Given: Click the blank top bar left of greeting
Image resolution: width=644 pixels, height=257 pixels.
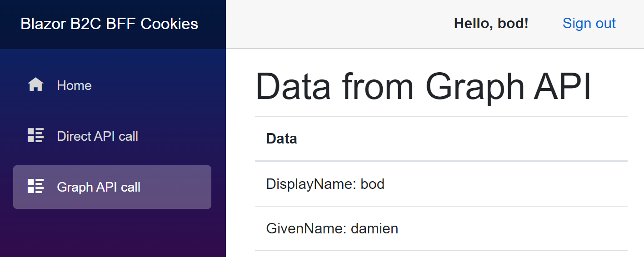Looking at the screenshot, I should (336, 24).
